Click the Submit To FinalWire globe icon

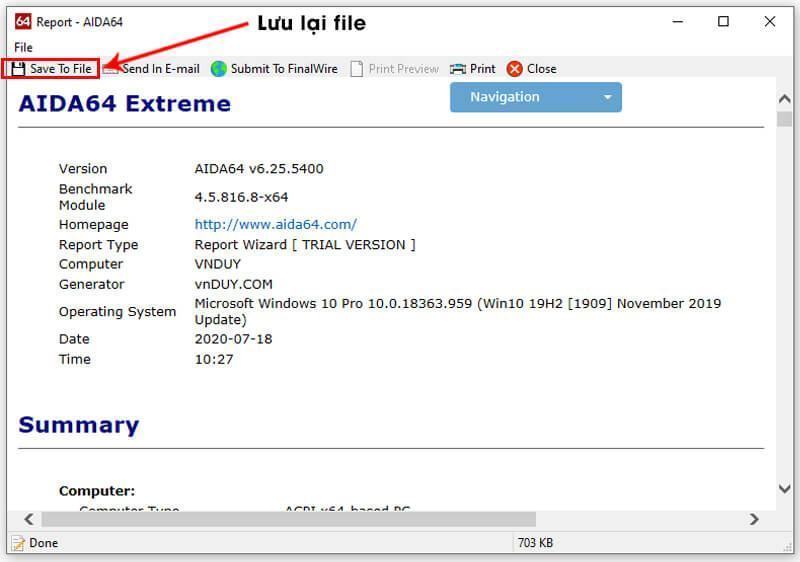tap(219, 69)
